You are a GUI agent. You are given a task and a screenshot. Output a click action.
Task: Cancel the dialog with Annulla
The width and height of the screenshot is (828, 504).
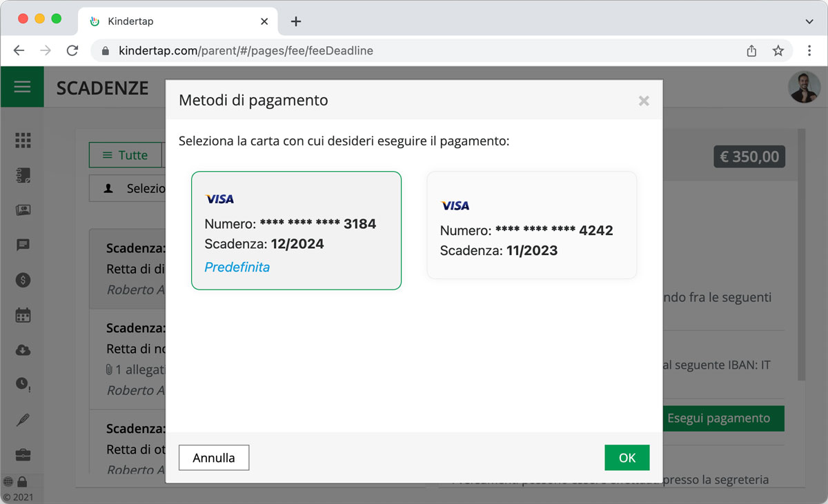pos(214,457)
